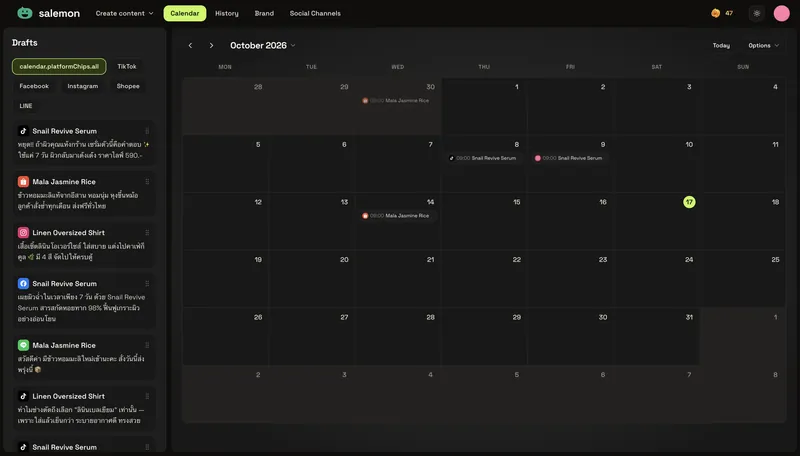
Task: Open the LINE Mala Jasmine Rice draft title
Action: (64, 345)
